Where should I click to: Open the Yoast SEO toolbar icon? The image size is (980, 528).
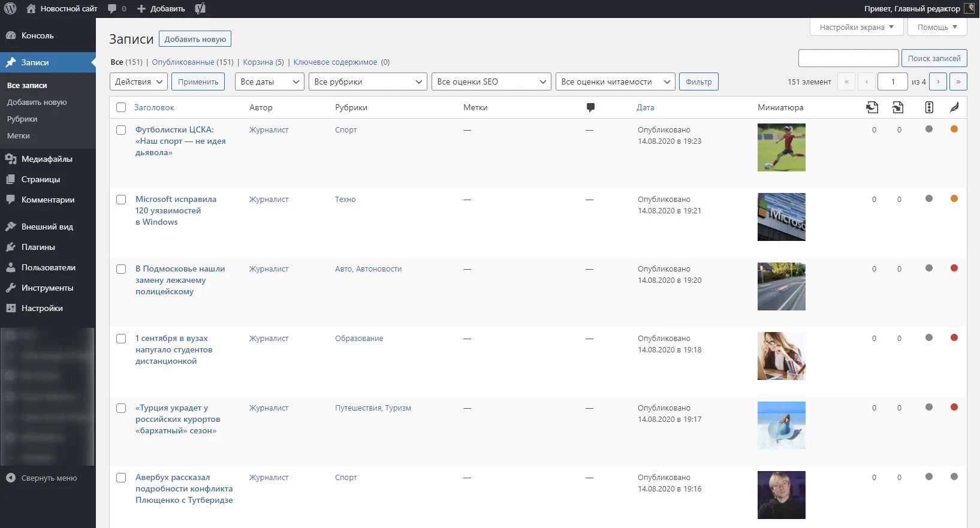pyautogui.click(x=200, y=8)
